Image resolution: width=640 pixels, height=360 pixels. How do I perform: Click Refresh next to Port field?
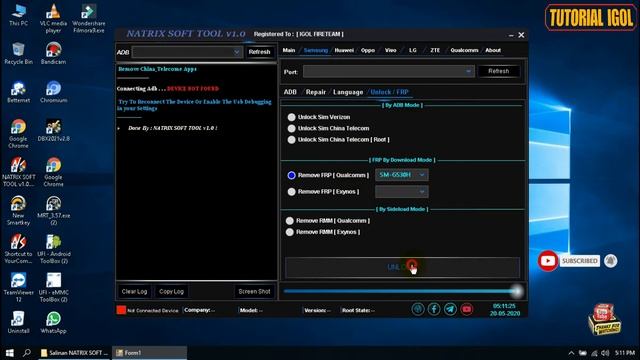point(499,71)
